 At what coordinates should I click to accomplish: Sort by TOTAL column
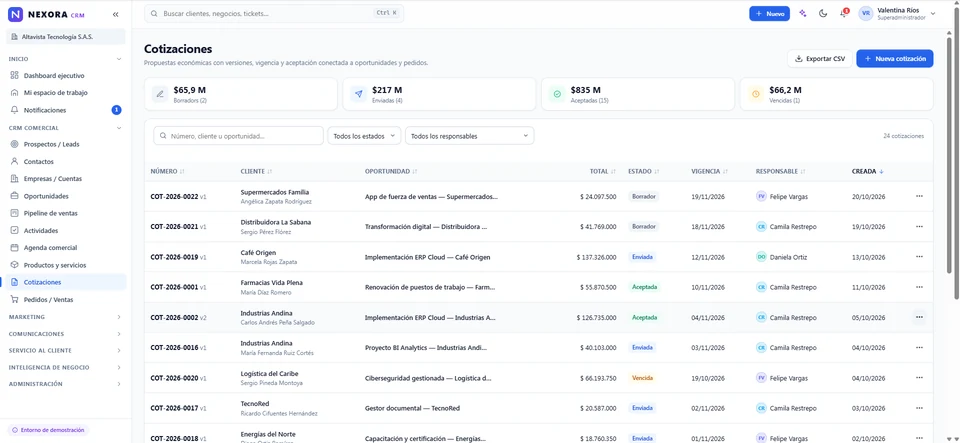click(x=603, y=171)
